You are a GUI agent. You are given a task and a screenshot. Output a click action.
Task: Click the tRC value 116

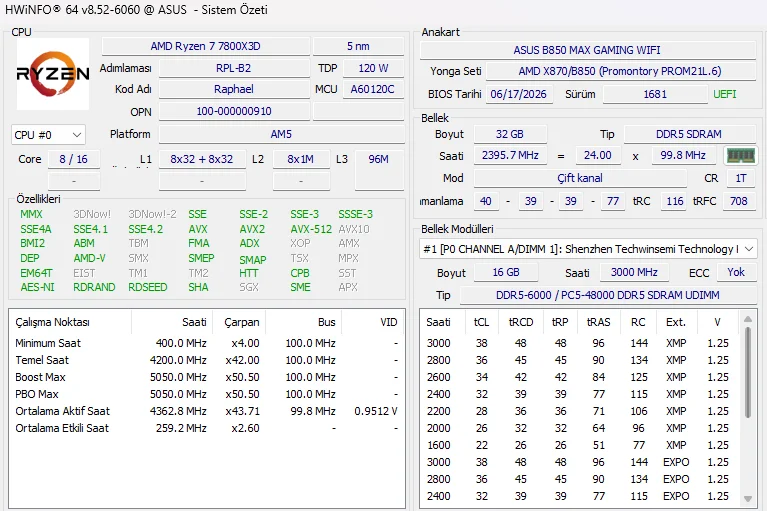point(675,201)
